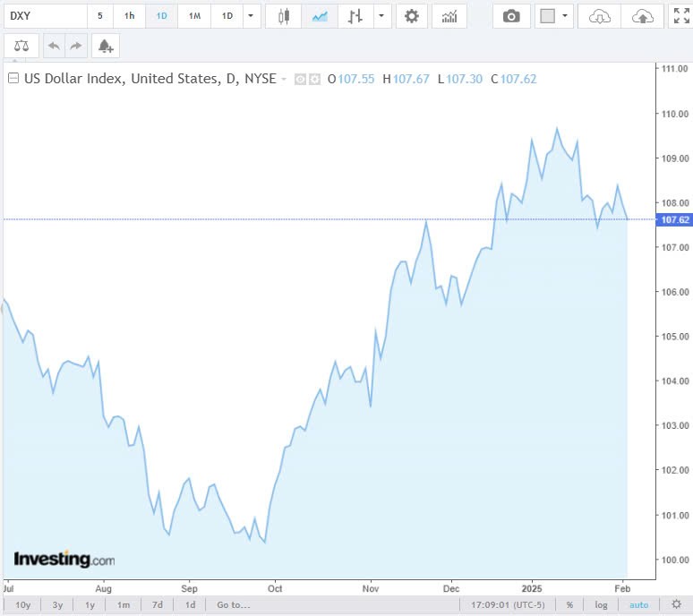
Task: Click the DXY symbol input field
Action: 43,16
